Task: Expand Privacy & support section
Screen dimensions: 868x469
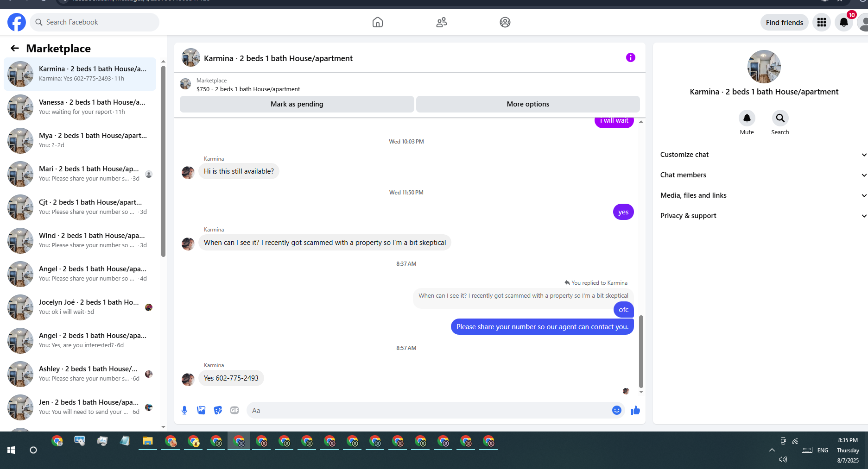Action: click(764, 216)
